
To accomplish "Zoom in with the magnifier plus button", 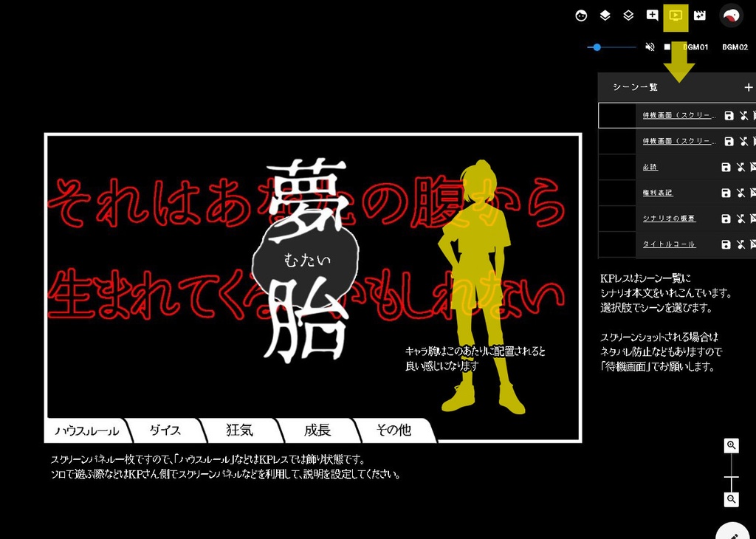I will 732,445.
